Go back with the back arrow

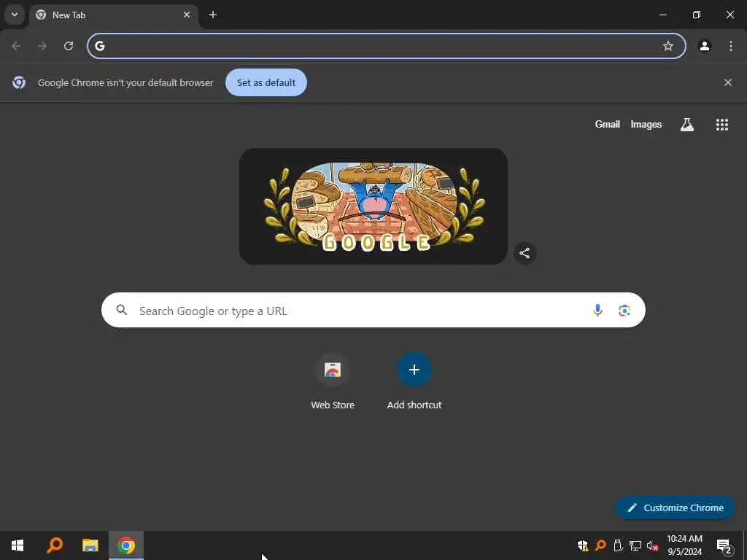[16, 46]
